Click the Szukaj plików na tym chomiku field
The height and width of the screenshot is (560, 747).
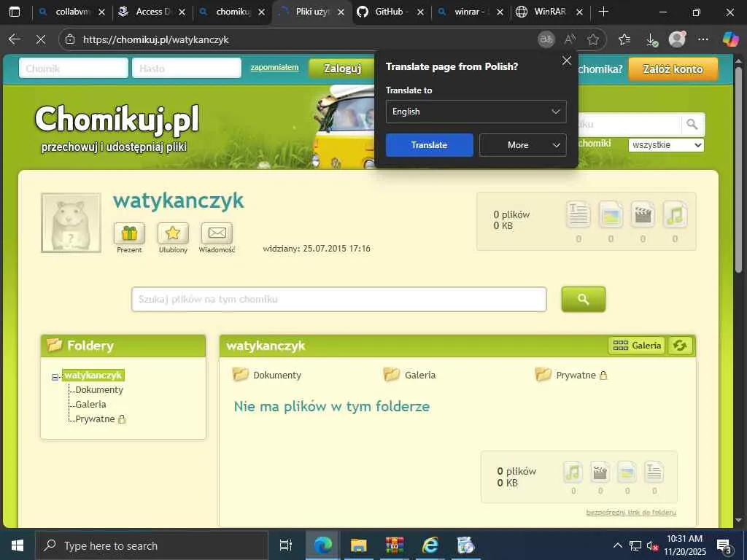338,299
